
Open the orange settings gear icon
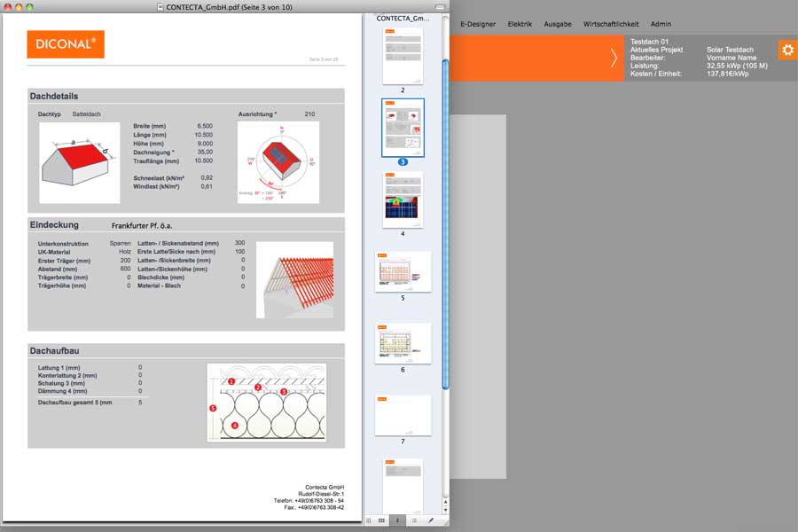point(786,50)
